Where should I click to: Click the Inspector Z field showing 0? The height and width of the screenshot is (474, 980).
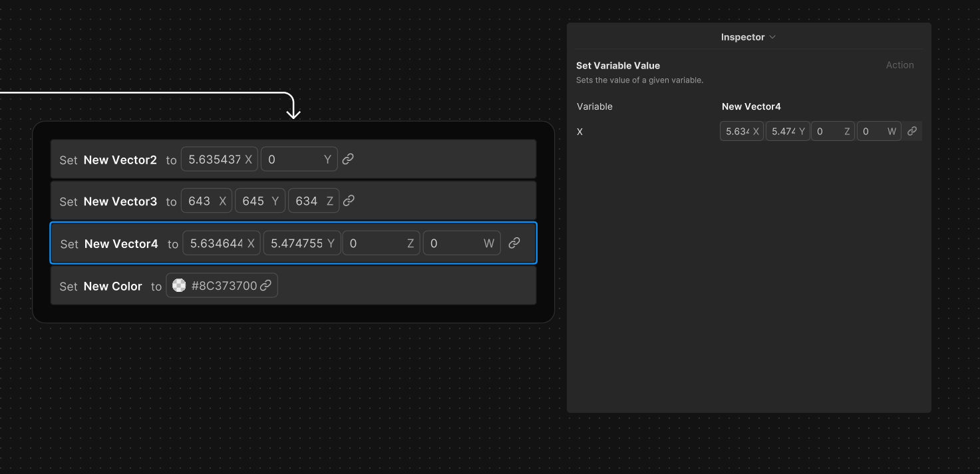(x=832, y=131)
